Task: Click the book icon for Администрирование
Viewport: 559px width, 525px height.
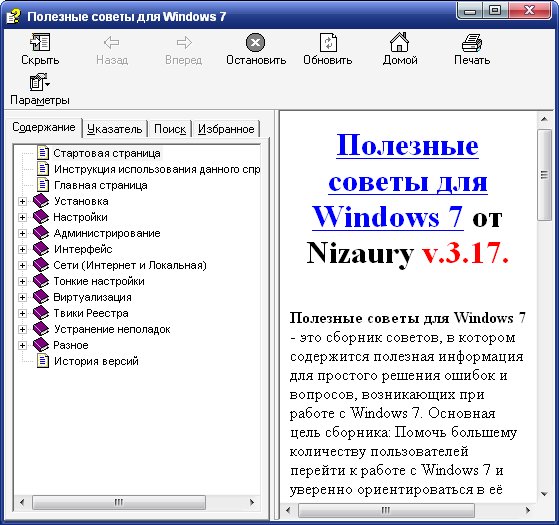Action: coord(41,233)
